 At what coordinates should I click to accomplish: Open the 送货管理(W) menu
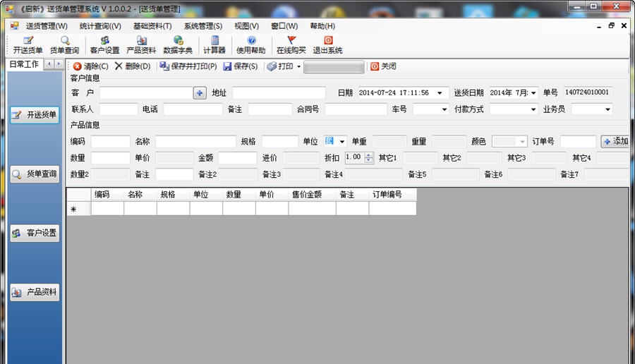click(47, 26)
